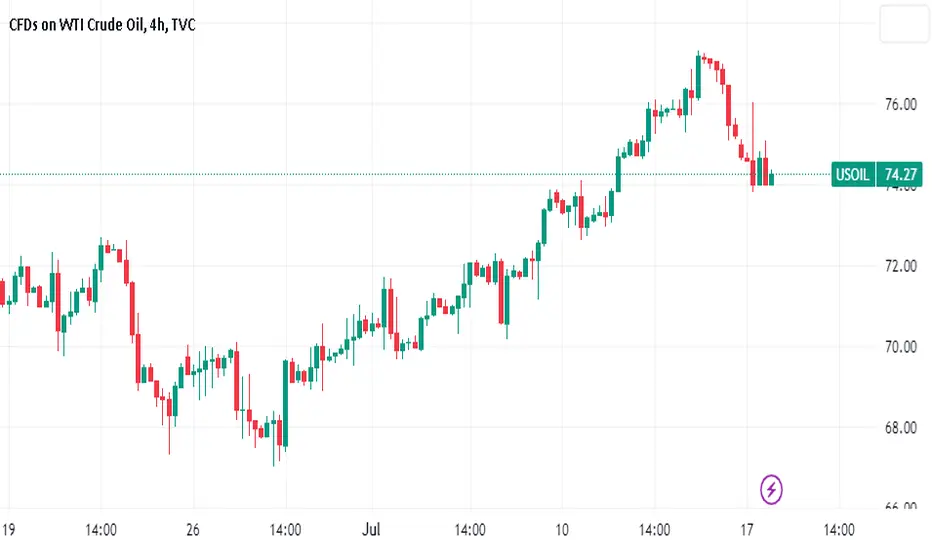Click the purple lightning bolt icon
The height and width of the screenshot is (550, 932).
tap(771, 489)
